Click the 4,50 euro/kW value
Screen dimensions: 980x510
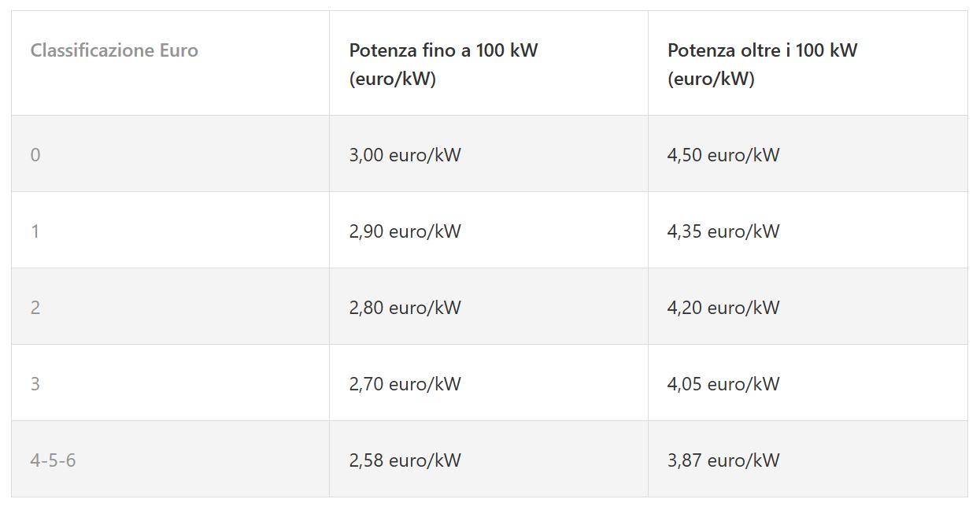(723, 155)
